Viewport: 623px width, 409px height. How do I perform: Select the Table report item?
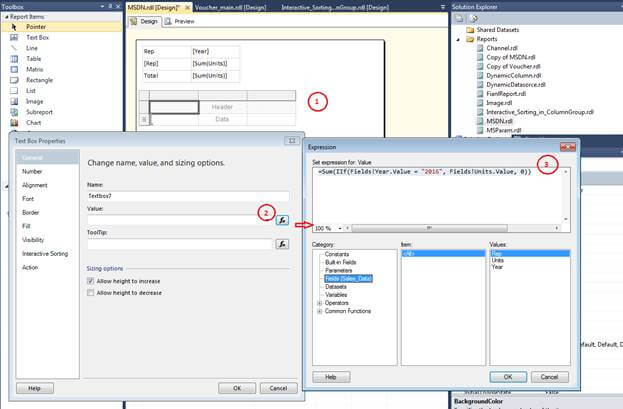point(33,59)
